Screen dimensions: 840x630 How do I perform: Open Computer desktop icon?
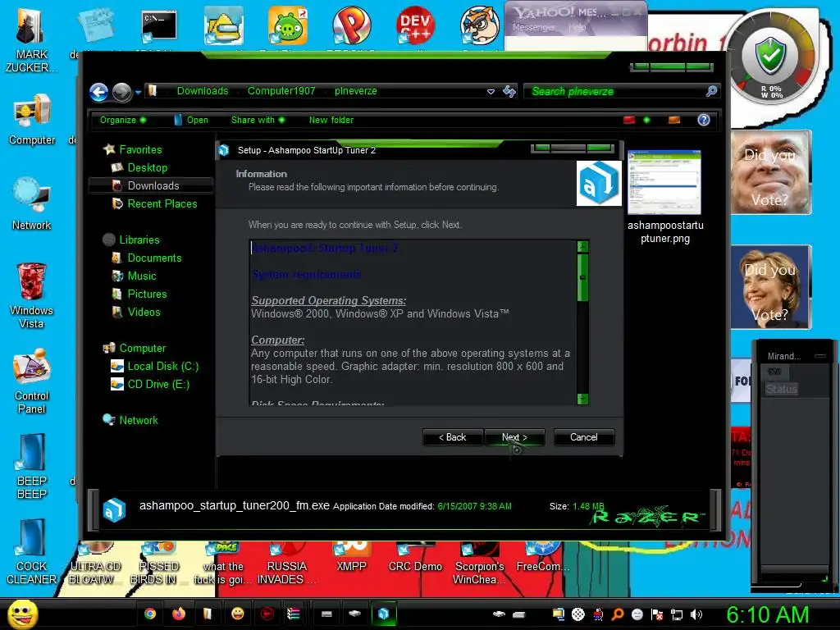[32, 119]
